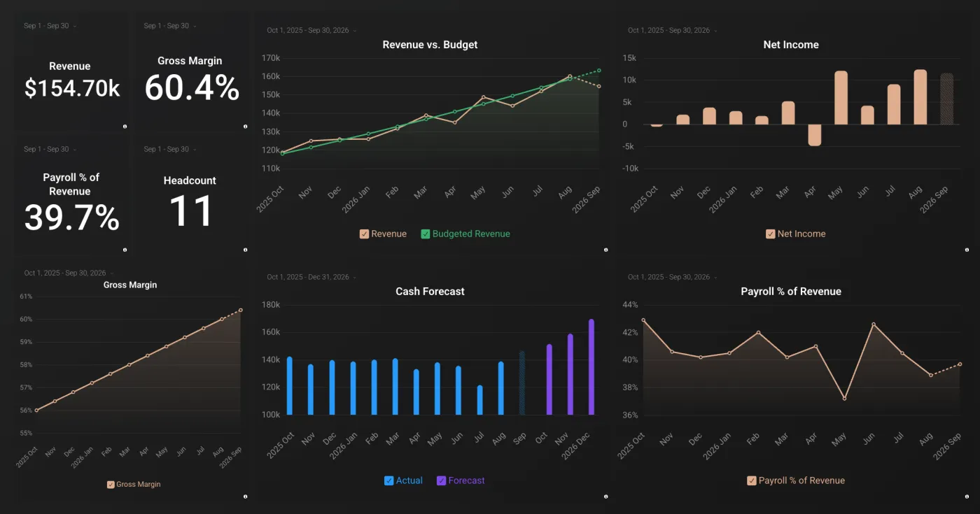Click the info icon on the Revenue KPI card
The width and height of the screenshot is (980, 514).
(125, 127)
